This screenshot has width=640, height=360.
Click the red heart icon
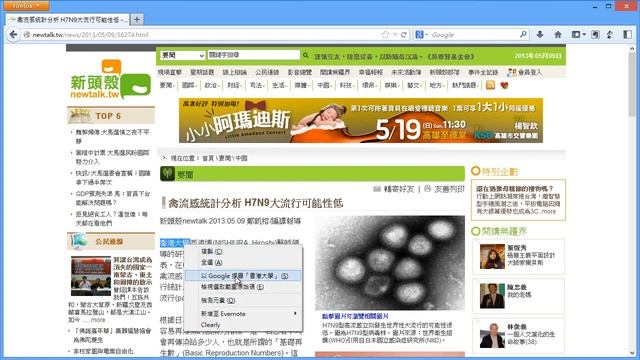[x=504, y=85]
